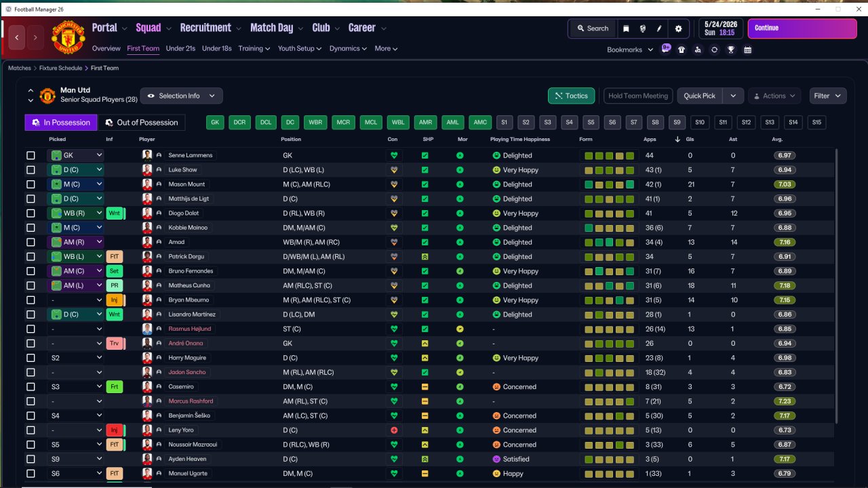Click the Continue button
868x488 pixels.
(x=802, y=28)
